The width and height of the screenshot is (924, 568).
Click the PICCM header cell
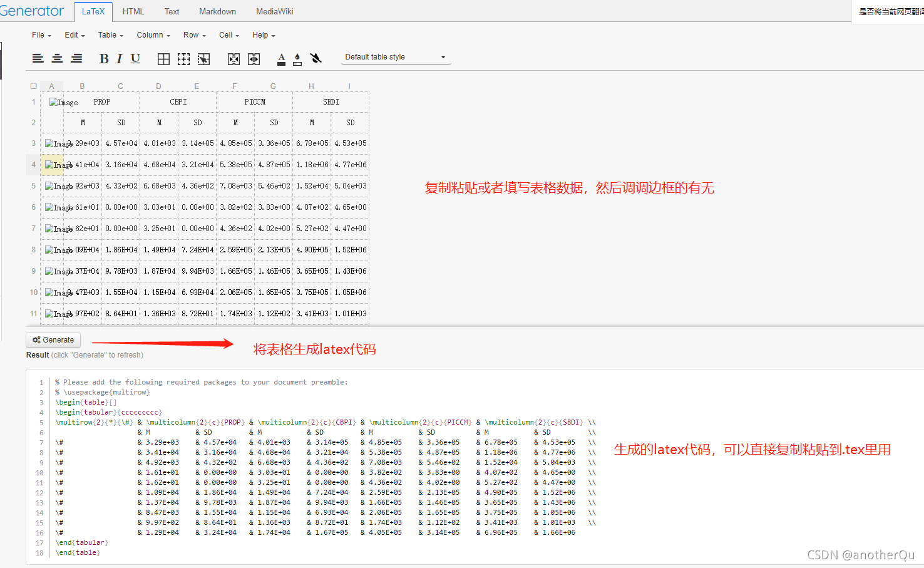[x=255, y=102]
